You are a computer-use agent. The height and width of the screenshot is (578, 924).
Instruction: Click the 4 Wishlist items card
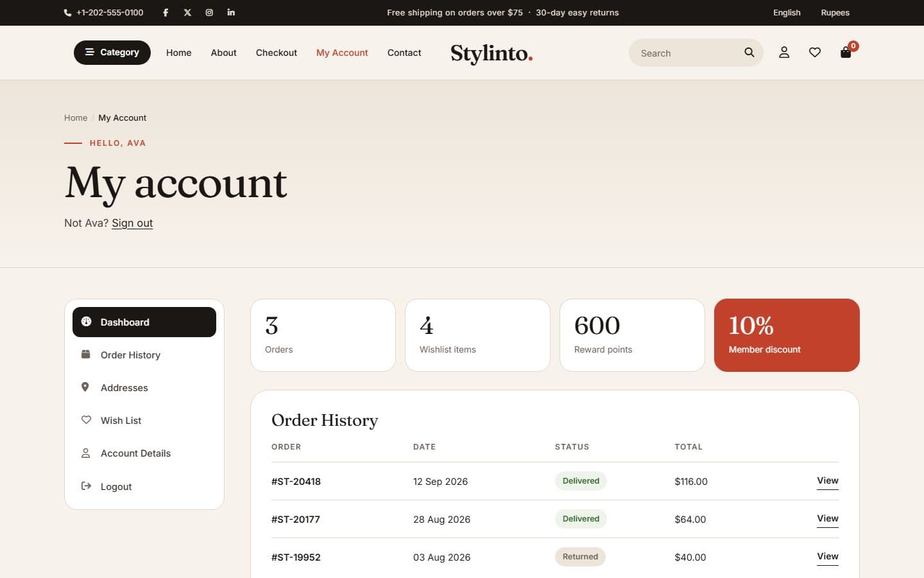pos(477,335)
